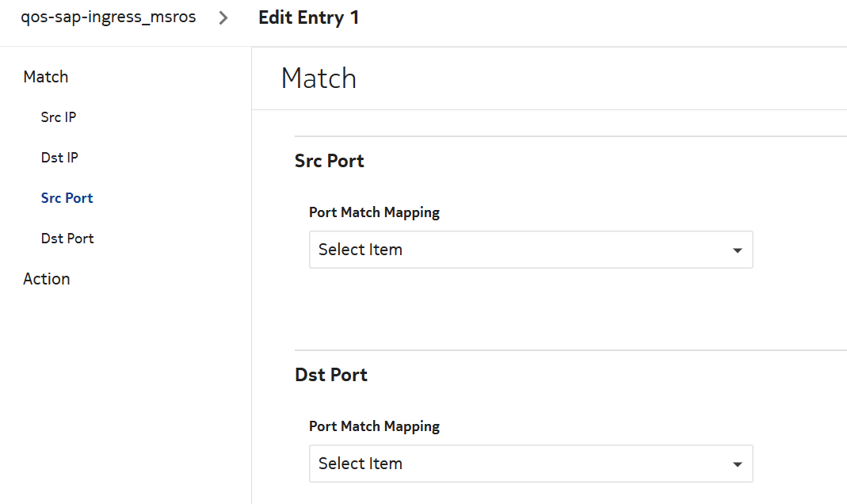Go back to qos-sap-ingress_msros breadcrumb
The width and height of the screenshot is (847, 504).
[x=109, y=17]
